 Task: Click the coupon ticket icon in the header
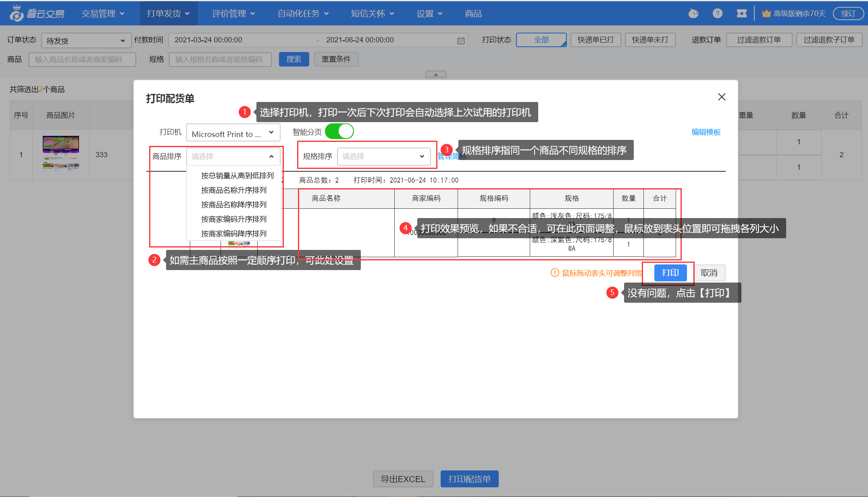click(x=741, y=14)
